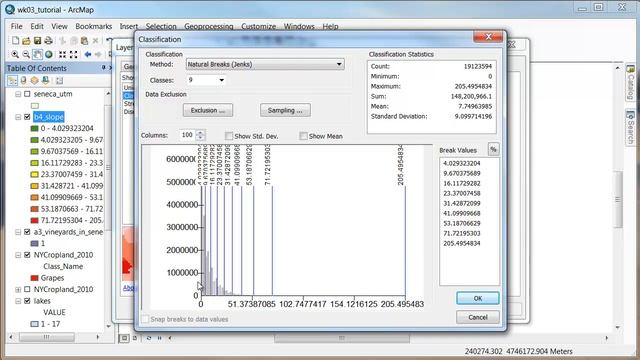The width and height of the screenshot is (640, 360).
Task: Switch TOC to List By Drawing Order
Action: 12,80
